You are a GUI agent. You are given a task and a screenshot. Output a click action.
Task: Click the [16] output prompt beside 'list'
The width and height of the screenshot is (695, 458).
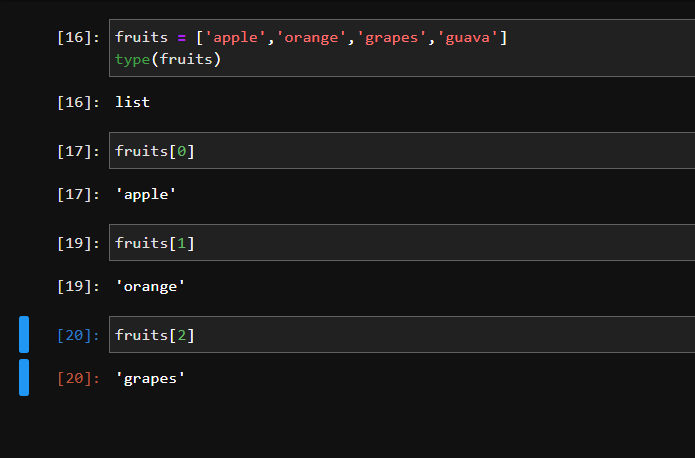pos(78,102)
